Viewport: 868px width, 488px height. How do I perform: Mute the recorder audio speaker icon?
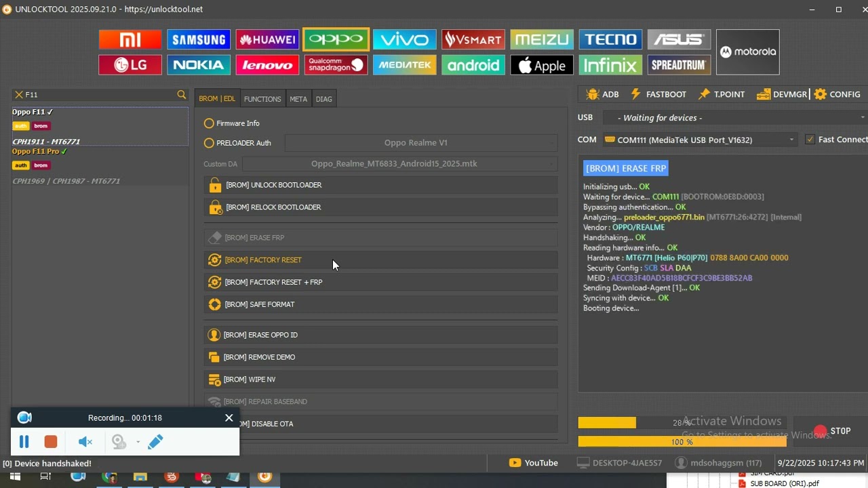(x=85, y=442)
